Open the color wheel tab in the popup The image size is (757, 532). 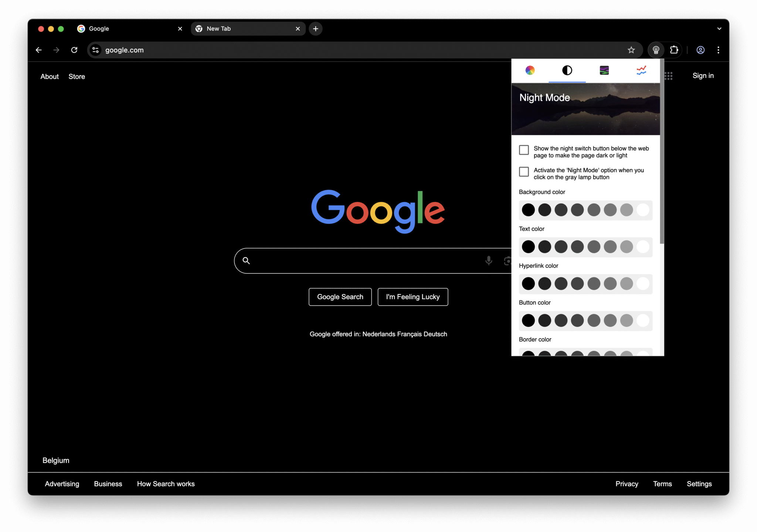(x=530, y=70)
